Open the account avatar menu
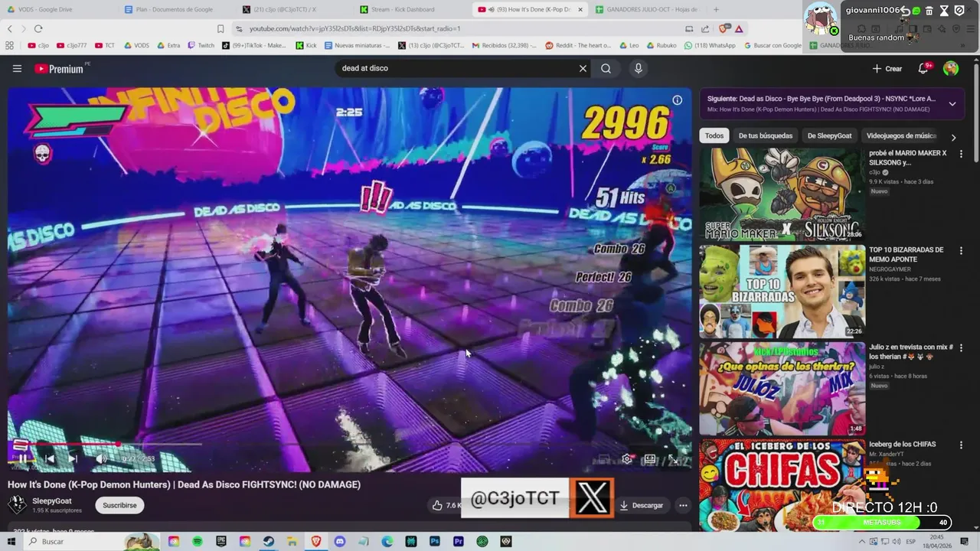This screenshot has width=980, height=551. tap(951, 68)
